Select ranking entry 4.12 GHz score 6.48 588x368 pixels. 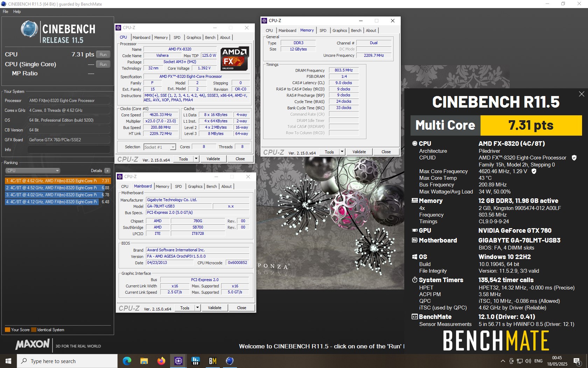point(57,202)
